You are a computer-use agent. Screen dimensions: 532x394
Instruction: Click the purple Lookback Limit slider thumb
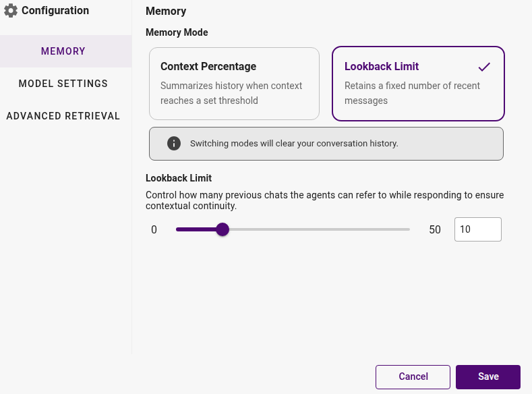point(223,229)
